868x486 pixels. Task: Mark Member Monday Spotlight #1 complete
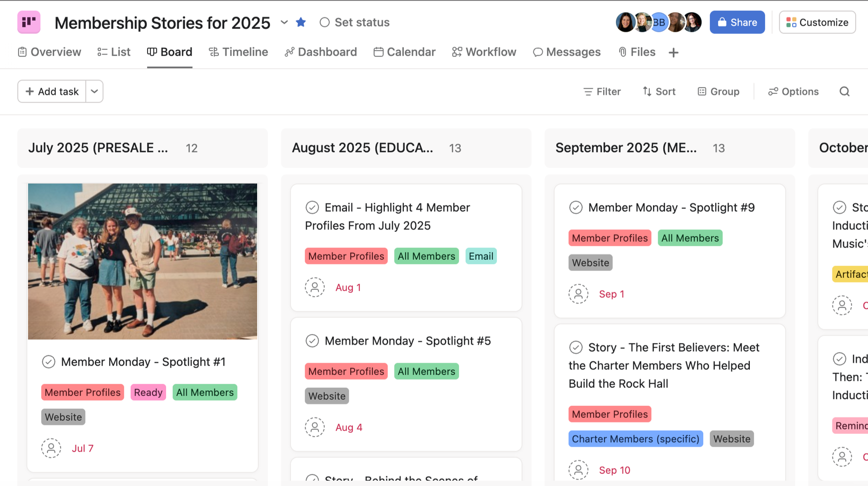[x=48, y=362]
